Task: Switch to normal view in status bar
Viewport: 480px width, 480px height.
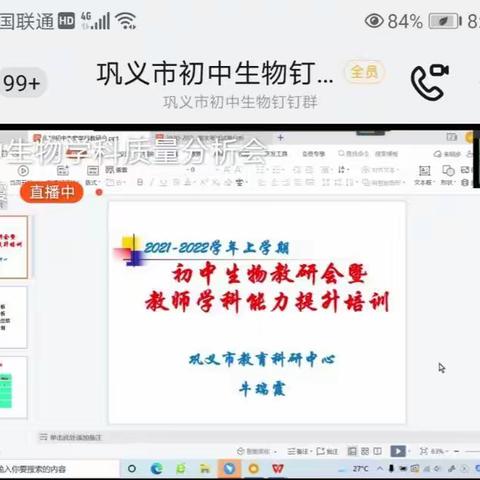Action: point(352,451)
